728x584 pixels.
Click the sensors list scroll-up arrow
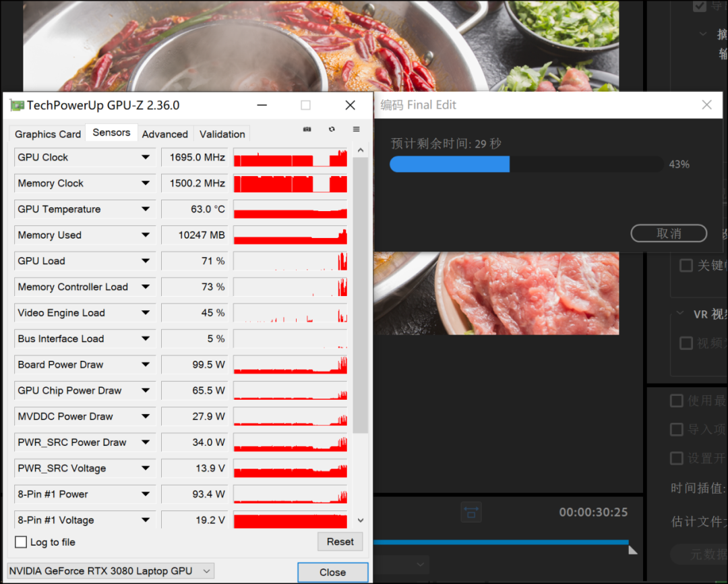point(360,150)
